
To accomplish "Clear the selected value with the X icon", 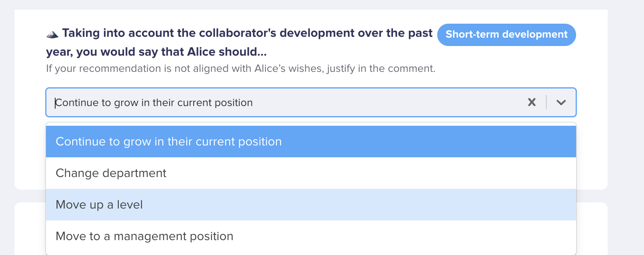I will pyautogui.click(x=532, y=103).
